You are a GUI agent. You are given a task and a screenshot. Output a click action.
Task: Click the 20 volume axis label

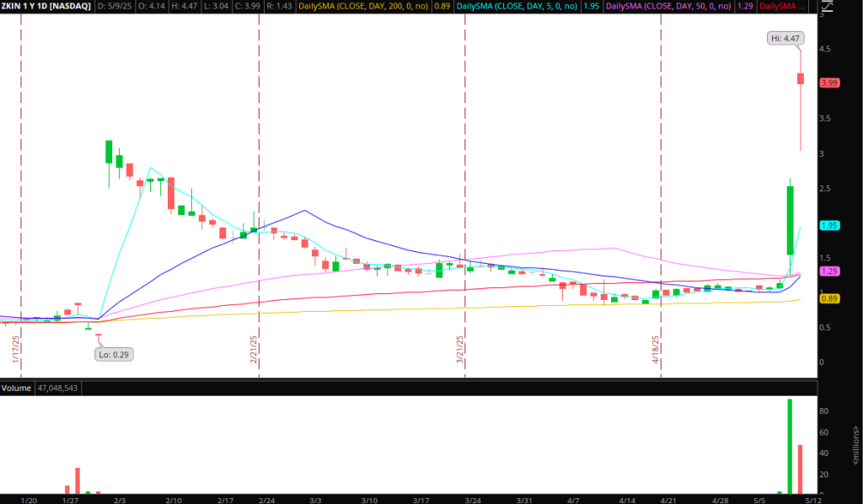[824, 475]
